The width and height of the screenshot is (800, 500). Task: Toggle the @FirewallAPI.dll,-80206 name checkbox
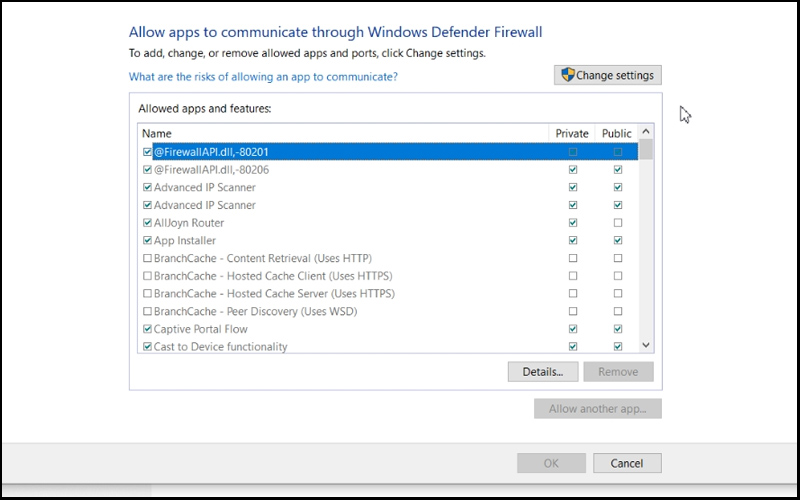pyautogui.click(x=147, y=169)
